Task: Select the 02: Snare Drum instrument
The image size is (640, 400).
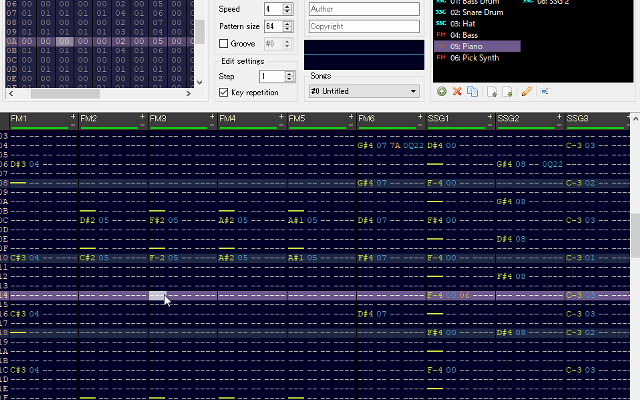Action: pos(476,12)
